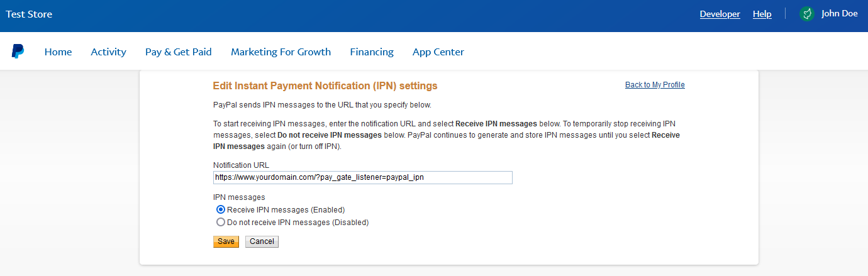Open the Developer link
This screenshot has width=868, height=276.
coord(720,14)
